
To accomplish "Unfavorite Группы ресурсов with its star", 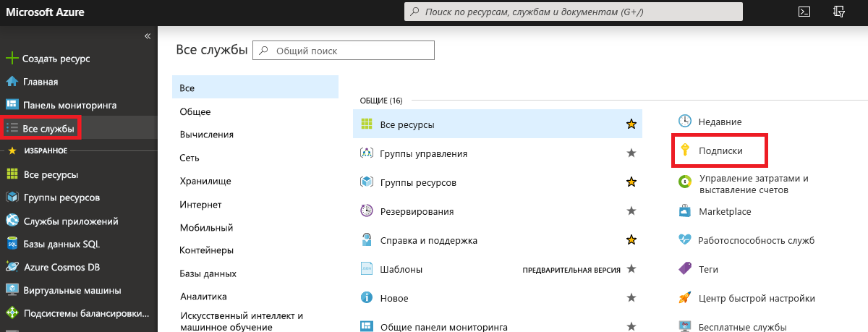I will [631, 182].
